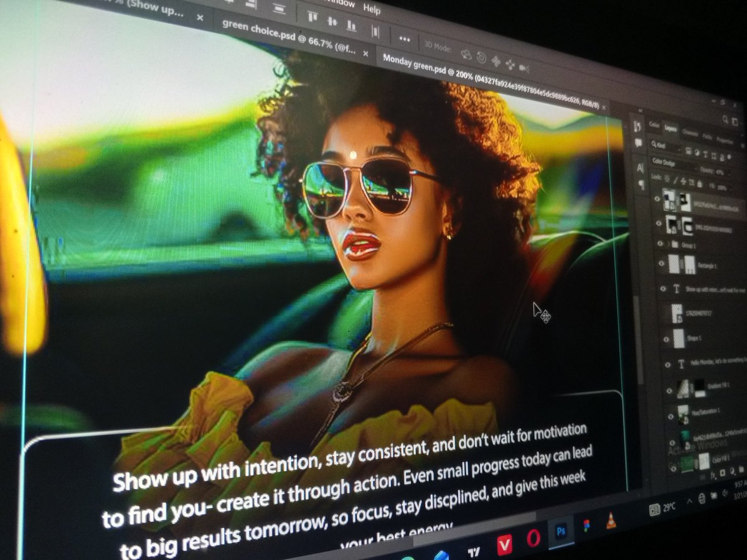Toggle lock transparent pixels

pos(667,177)
